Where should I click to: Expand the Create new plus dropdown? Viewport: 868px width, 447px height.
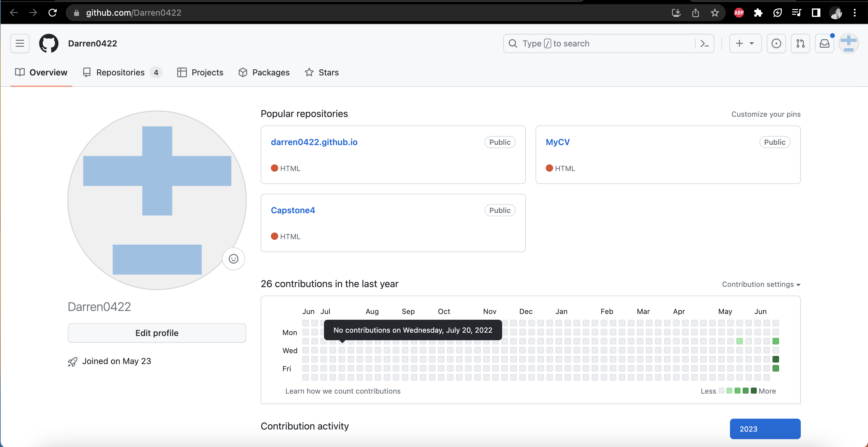tap(745, 43)
